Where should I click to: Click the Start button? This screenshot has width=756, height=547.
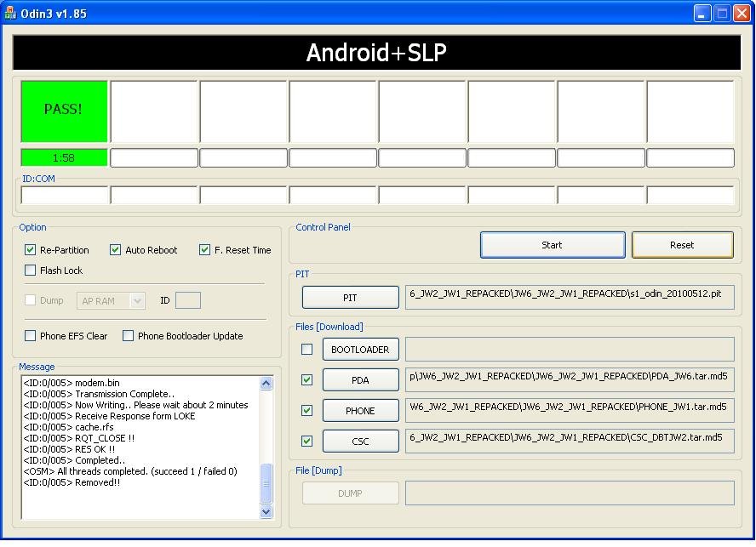(553, 245)
